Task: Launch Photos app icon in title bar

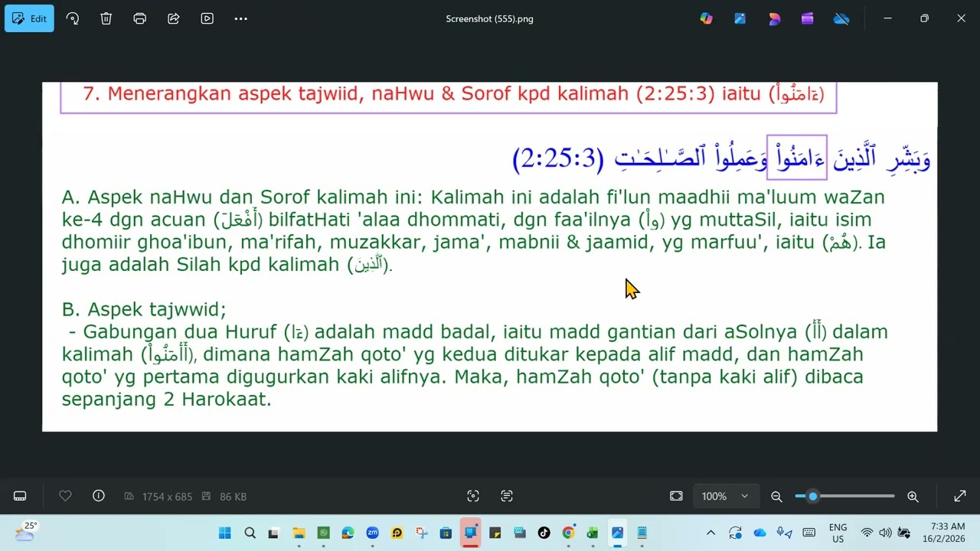Action: click(x=740, y=18)
